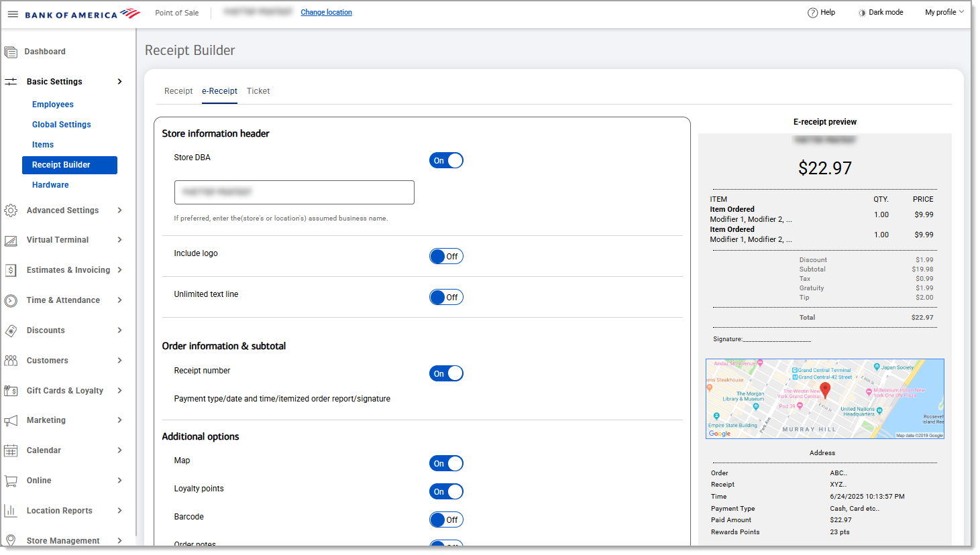Open the hamburger menu icon
The image size is (980, 555).
[13, 14]
